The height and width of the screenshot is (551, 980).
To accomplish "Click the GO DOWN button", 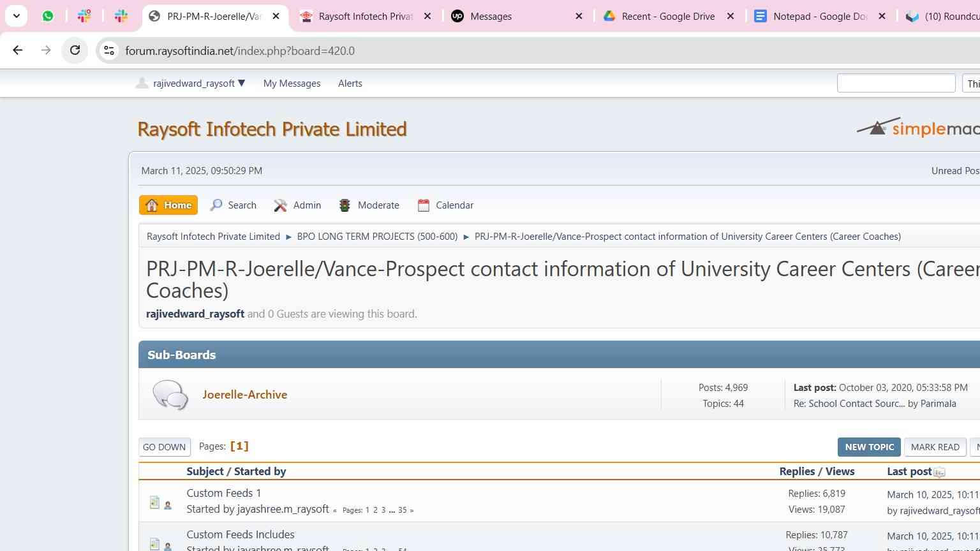I will point(165,447).
